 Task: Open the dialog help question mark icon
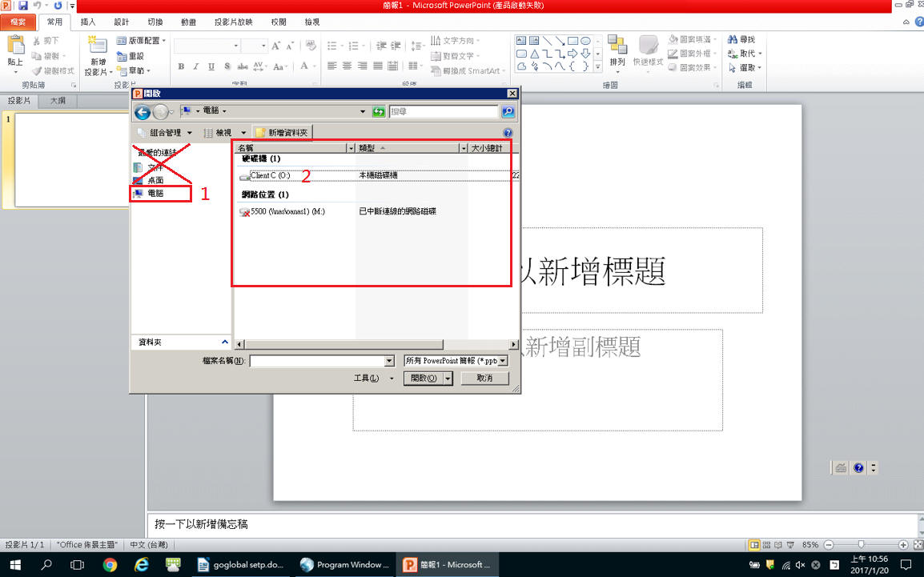pos(508,133)
